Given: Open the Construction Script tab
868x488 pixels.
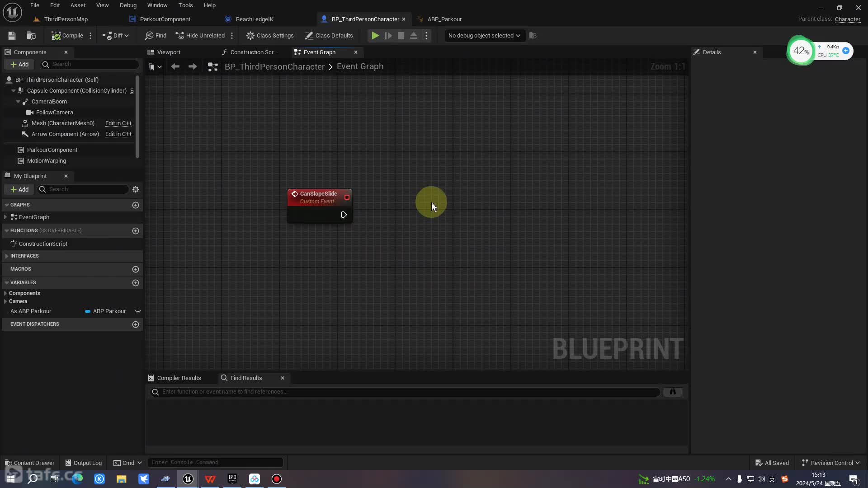Looking at the screenshot, I should pyautogui.click(x=254, y=52).
